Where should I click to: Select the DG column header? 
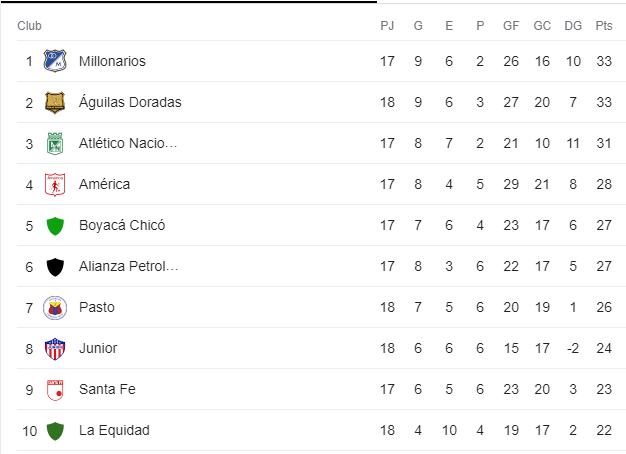coord(573,26)
